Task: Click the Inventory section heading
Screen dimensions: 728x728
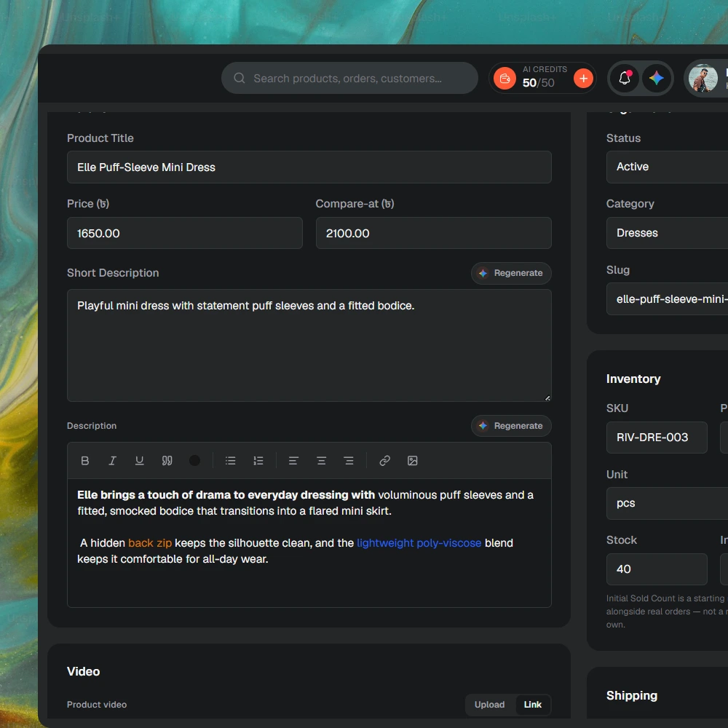Action: 633,379
